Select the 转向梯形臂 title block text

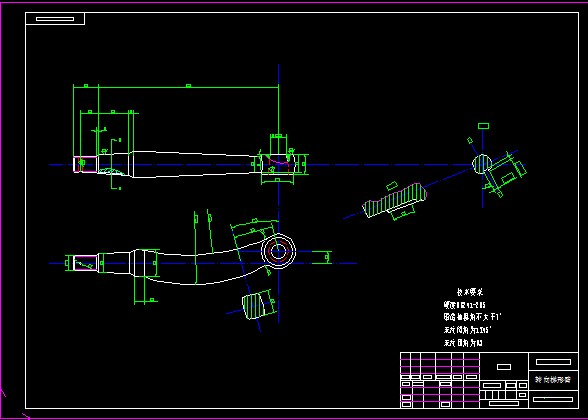(x=553, y=380)
